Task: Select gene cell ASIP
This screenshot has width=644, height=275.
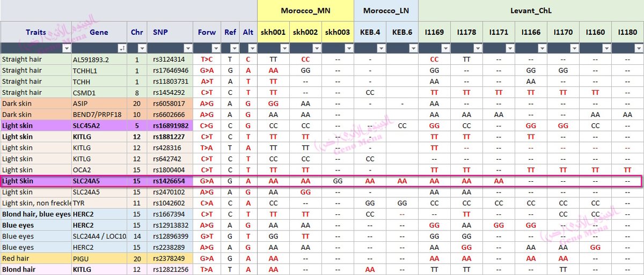Action: (99, 103)
